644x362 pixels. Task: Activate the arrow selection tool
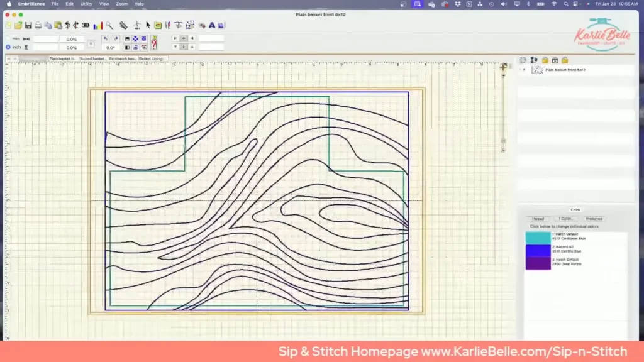coord(147,26)
